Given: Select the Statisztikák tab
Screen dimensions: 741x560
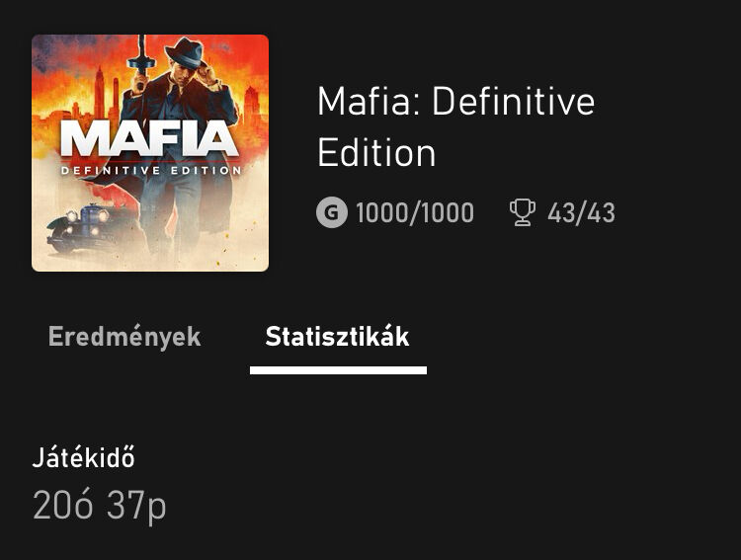Looking at the screenshot, I should [x=337, y=337].
